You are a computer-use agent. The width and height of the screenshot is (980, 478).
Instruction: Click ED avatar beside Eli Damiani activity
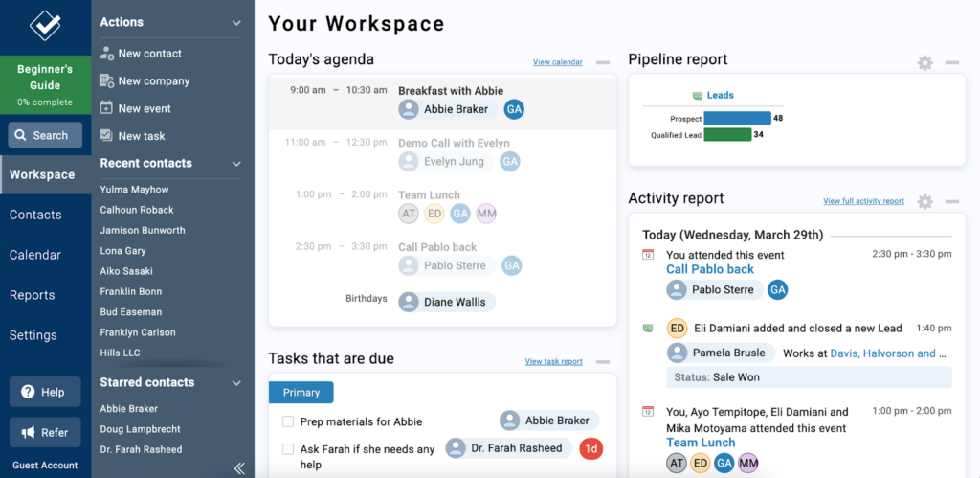click(x=677, y=329)
